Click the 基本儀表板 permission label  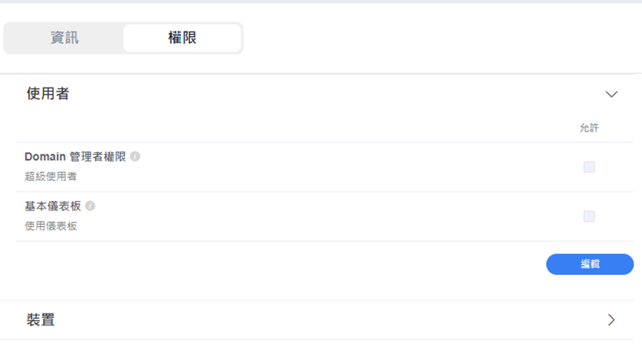coord(53,206)
